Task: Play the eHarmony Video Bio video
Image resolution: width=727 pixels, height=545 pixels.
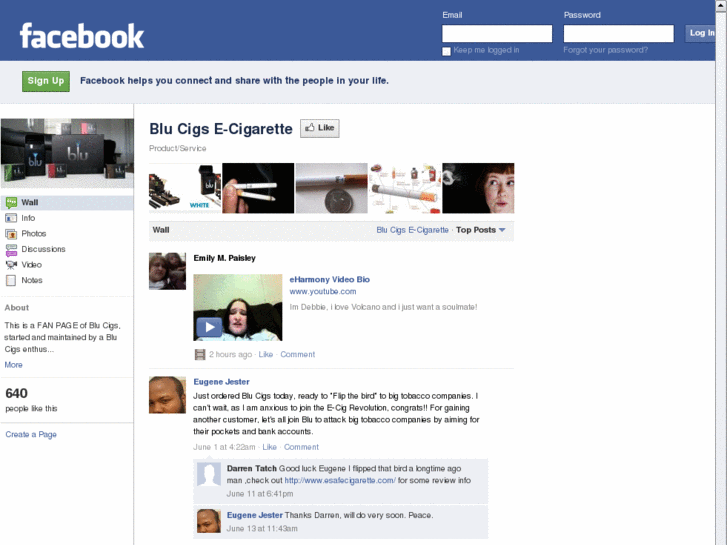Action: coord(209,327)
